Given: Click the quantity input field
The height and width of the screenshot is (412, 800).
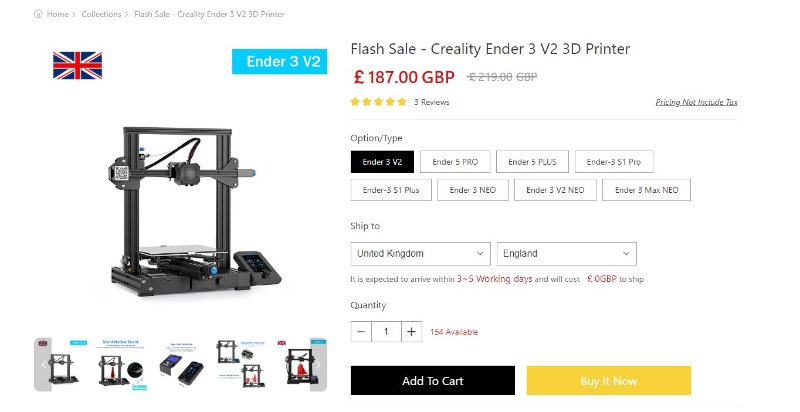Looking at the screenshot, I should (x=386, y=331).
